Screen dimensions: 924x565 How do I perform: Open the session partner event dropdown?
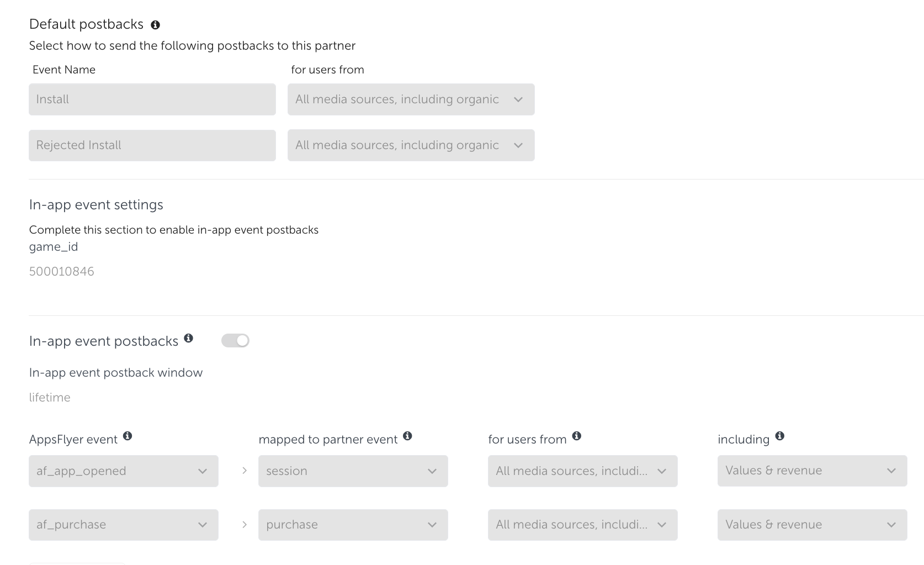[353, 471]
